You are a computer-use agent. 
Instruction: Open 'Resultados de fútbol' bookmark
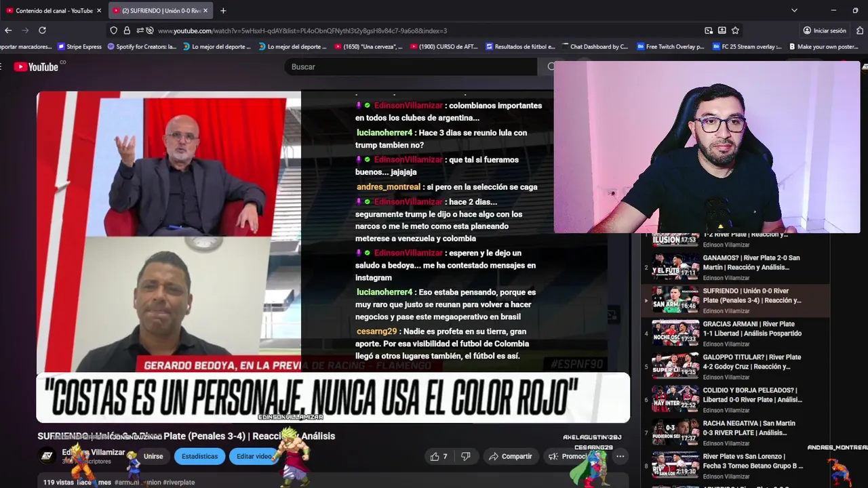(x=520, y=47)
